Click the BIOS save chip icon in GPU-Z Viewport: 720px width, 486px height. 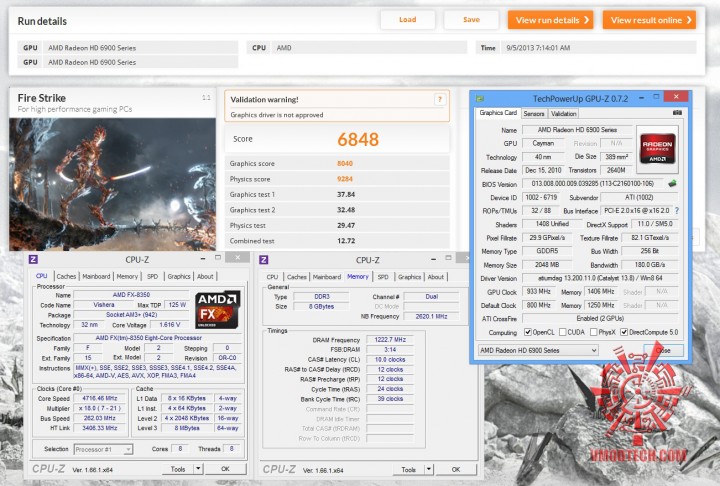(672, 183)
